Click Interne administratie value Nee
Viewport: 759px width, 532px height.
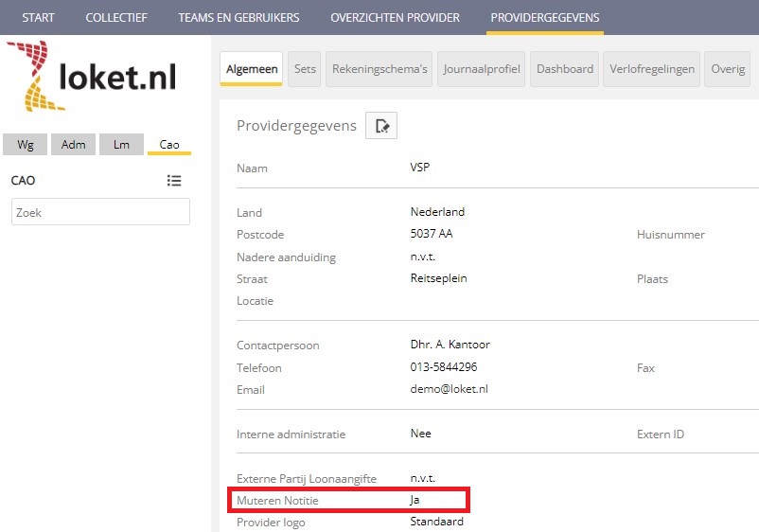420,434
